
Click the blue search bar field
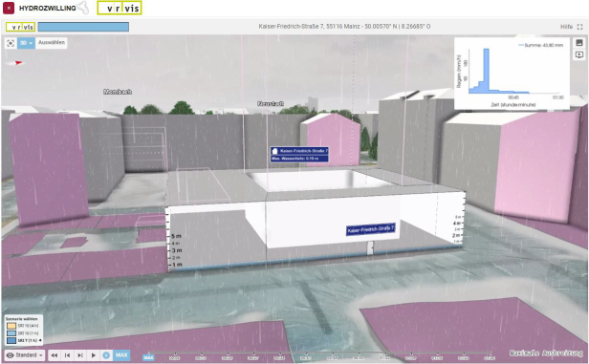83,27
